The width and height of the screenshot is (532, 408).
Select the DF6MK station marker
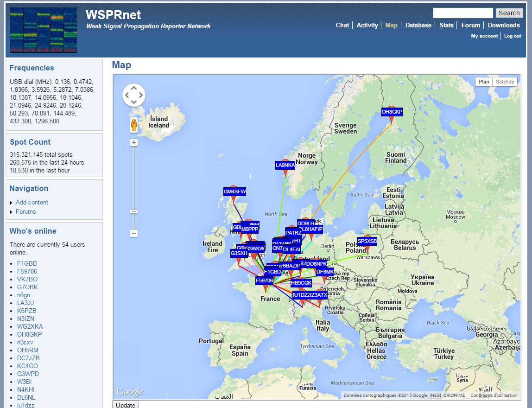click(325, 272)
